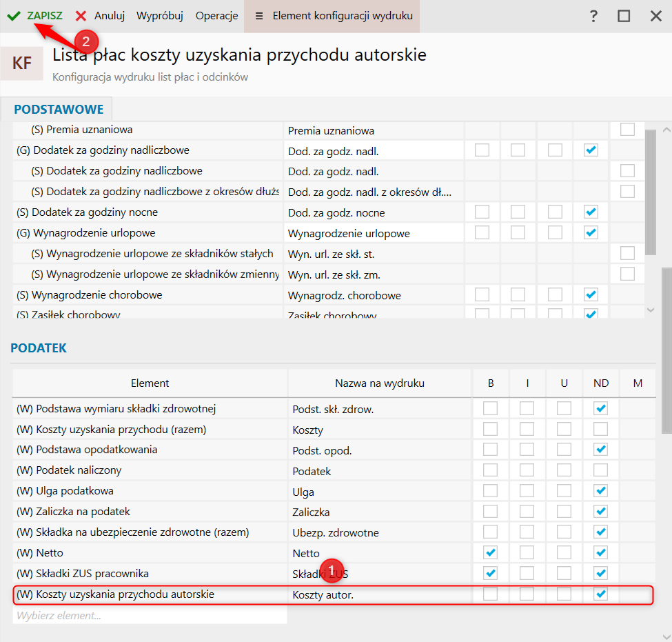Click the Wyn. url. ze skł. zm. cell
The height and width of the screenshot is (642, 672).
[374, 274]
